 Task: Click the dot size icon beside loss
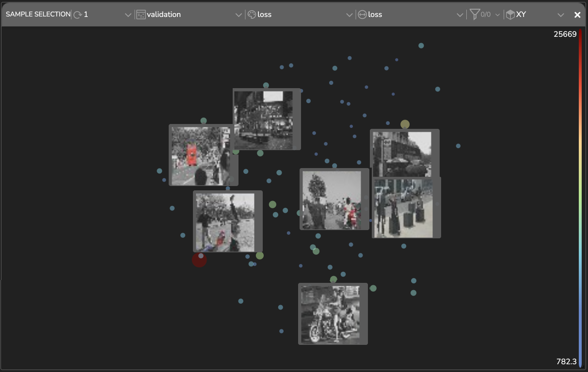[x=362, y=15]
